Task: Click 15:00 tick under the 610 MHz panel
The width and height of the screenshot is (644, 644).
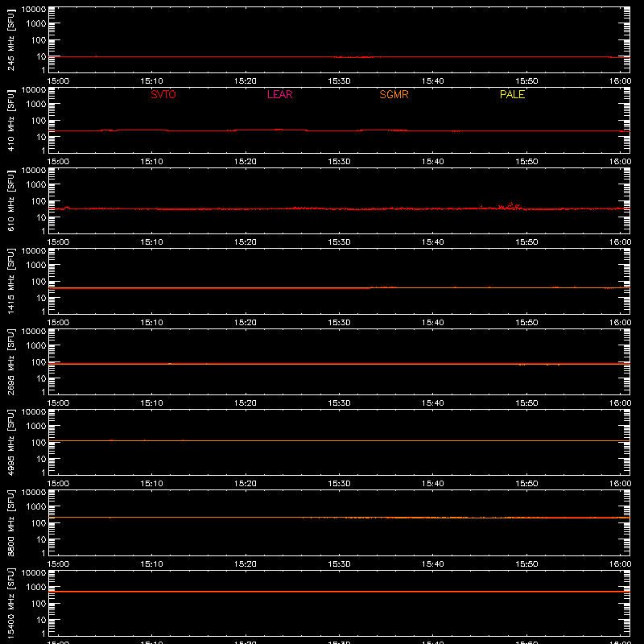Action: point(58,242)
